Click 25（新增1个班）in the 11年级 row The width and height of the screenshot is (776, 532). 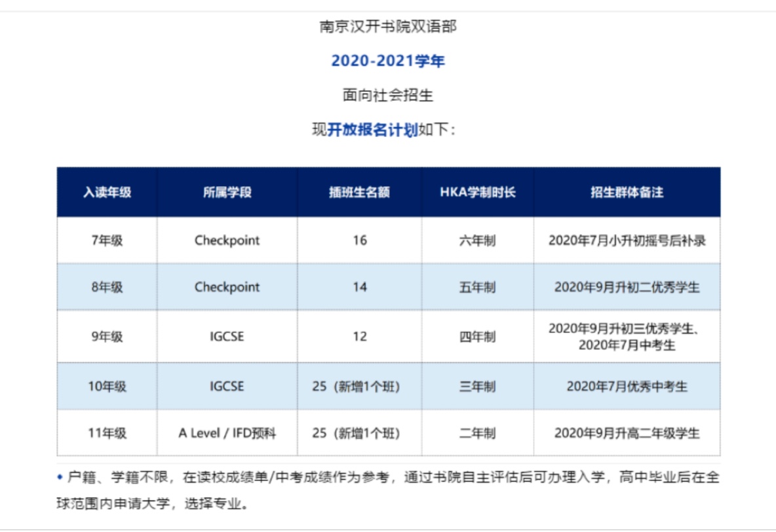click(357, 433)
